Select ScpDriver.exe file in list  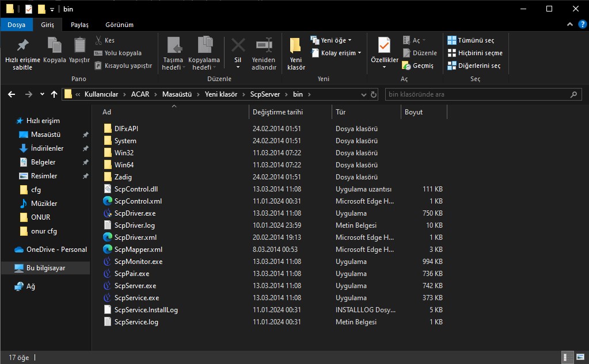pyautogui.click(x=135, y=213)
